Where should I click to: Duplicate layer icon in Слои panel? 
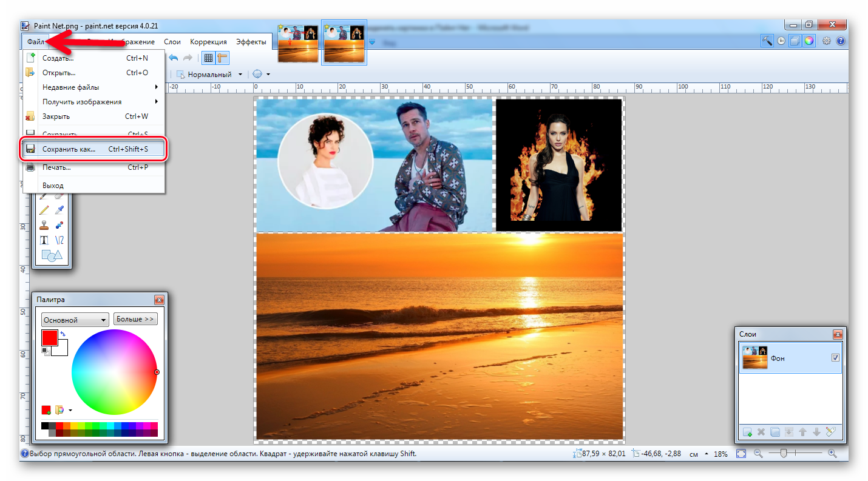tap(775, 432)
